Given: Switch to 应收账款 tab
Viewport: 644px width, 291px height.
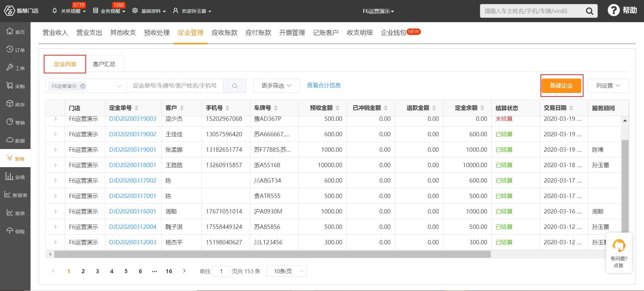Looking at the screenshot, I should click(225, 33).
